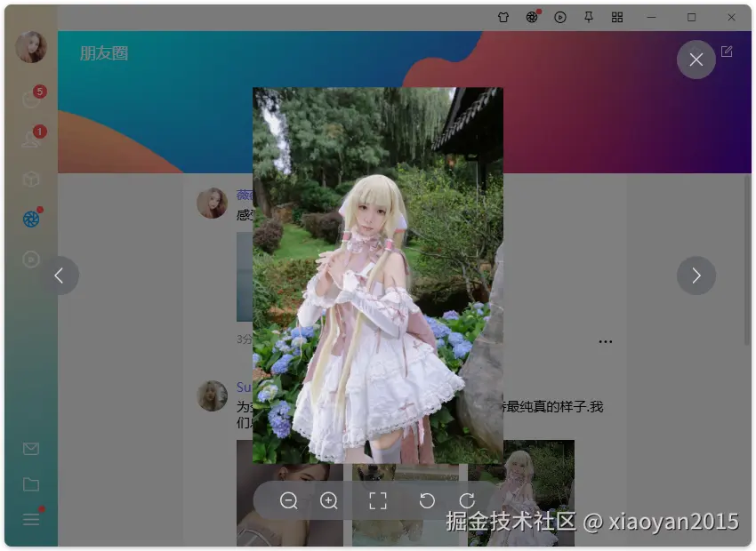Viewport: 756px width, 551px height.
Task: Open the skin theme shirt icon
Action: coord(503,18)
